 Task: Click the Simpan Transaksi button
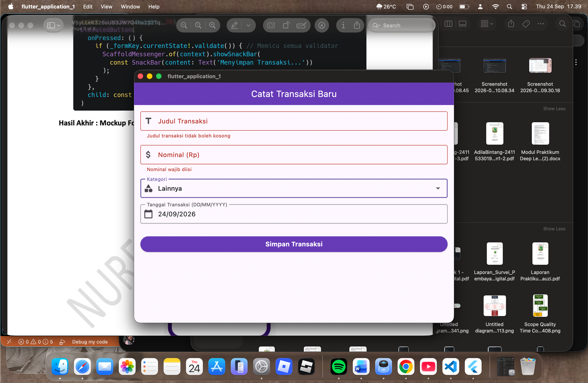(x=294, y=244)
